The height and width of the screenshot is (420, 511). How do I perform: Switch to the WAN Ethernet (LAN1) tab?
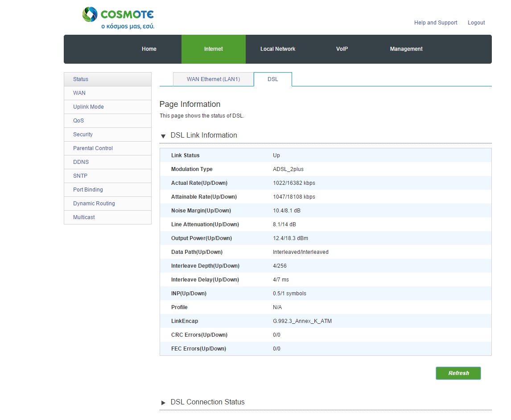(213, 79)
